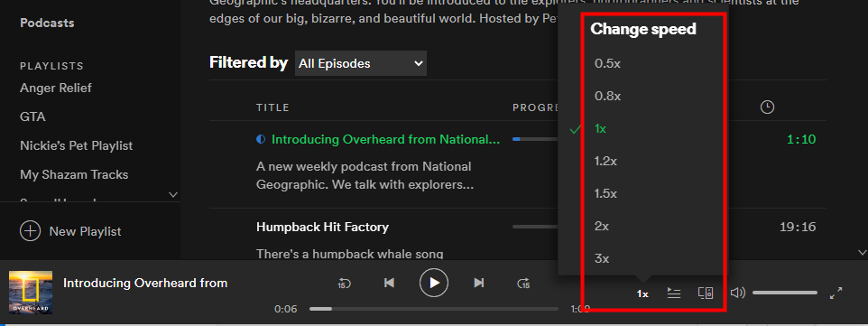Skip forward 15 seconds
This screenshot has width=868, height=326.
[523, 284]
